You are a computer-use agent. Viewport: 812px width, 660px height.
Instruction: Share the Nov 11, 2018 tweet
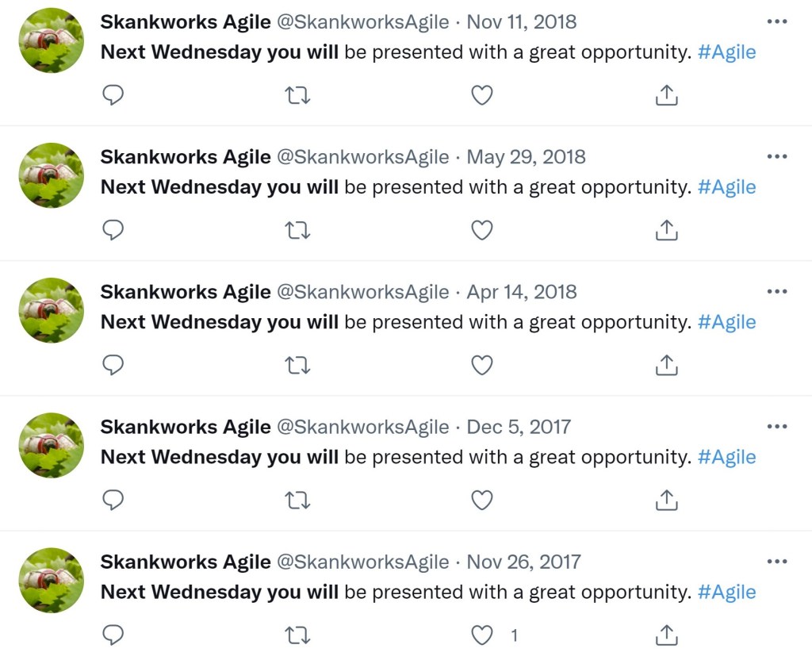tap(667, 96)
